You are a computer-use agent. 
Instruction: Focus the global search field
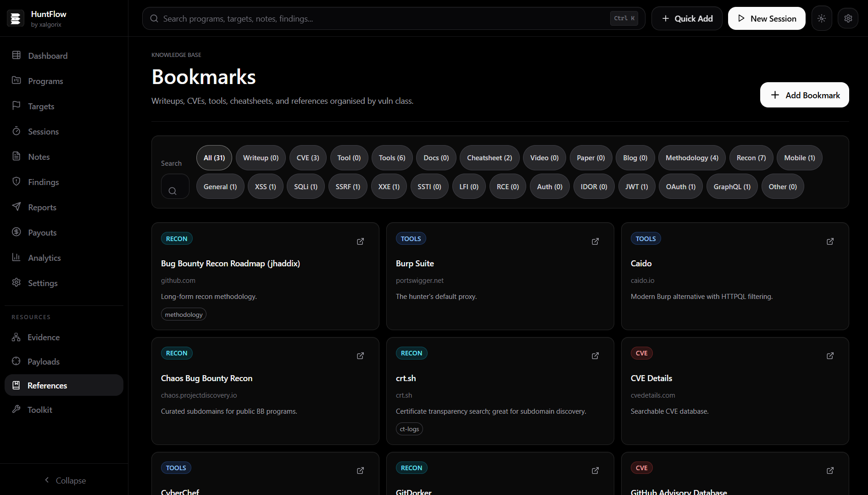394,18
